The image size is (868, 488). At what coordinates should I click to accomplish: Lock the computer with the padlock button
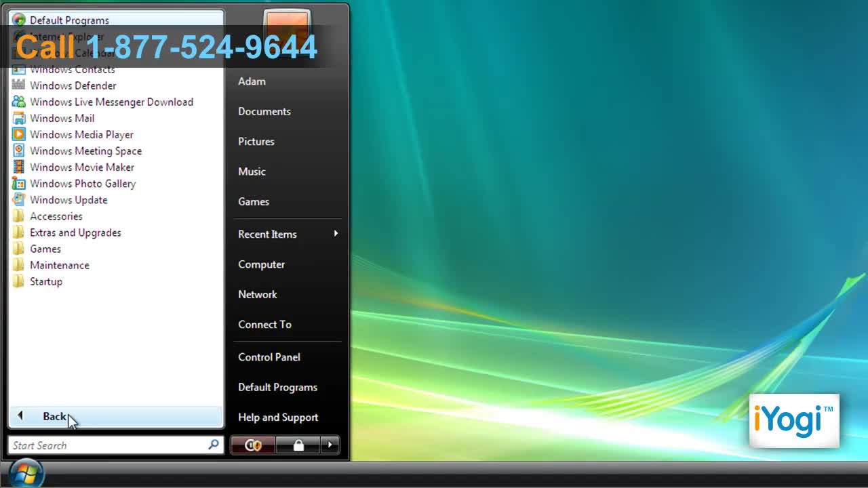[x=298, y=445]
